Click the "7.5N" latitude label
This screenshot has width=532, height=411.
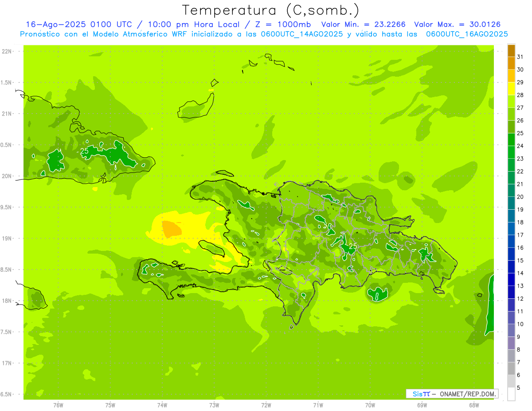[x=6, y=332]
